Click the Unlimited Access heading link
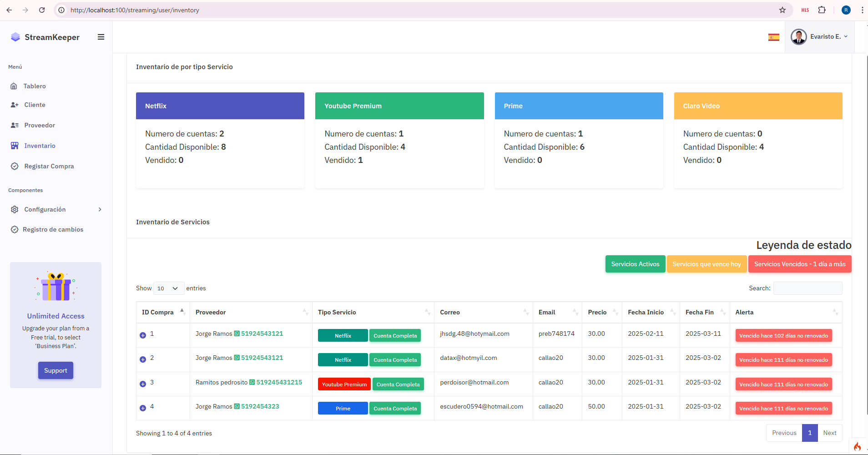 (56, 316)
